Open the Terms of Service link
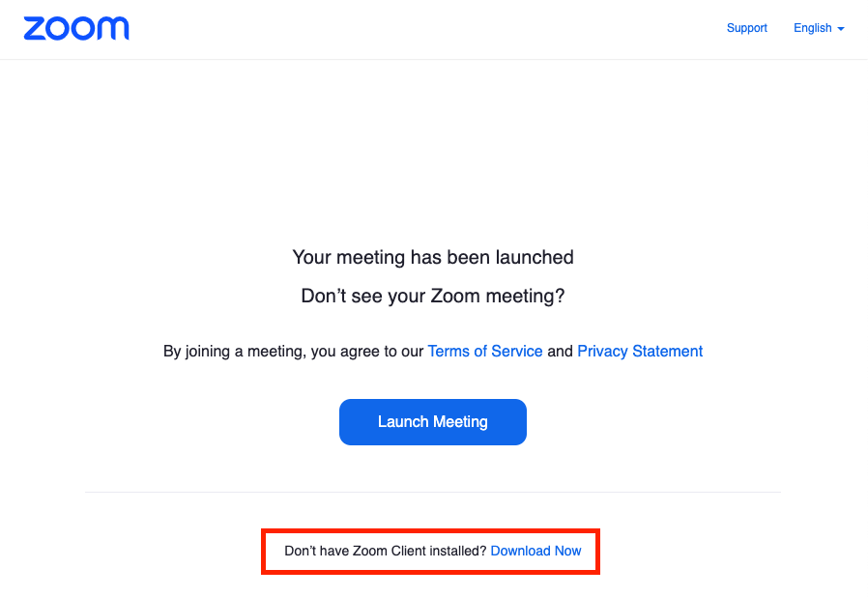Viewport: 868px width, 597px height. 485,352
